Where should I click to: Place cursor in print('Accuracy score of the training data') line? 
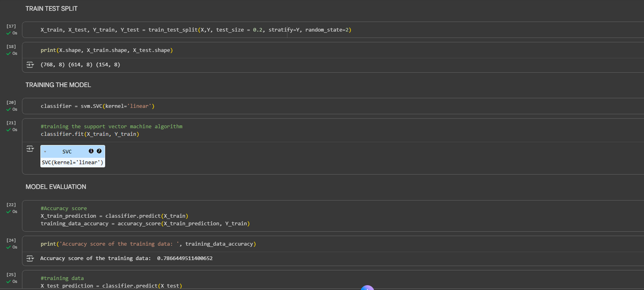point(148,244)
